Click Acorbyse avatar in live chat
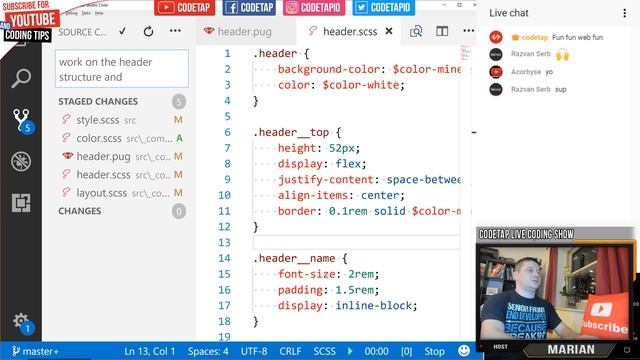 click(x=496, y=72)
